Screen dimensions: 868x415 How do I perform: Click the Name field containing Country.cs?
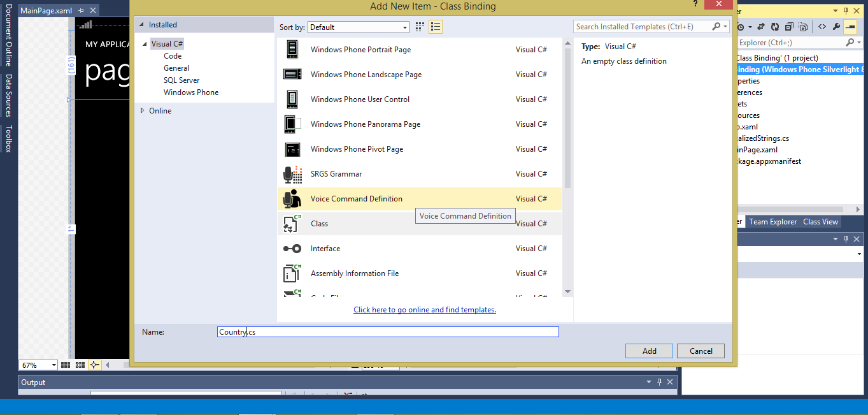click(x=388, y=331)
